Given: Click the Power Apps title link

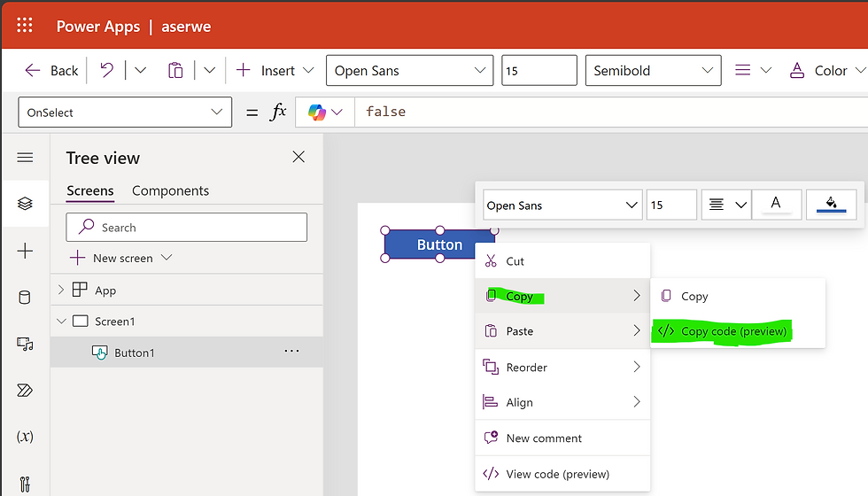Looking at the screenshot, I should [98, 26].
